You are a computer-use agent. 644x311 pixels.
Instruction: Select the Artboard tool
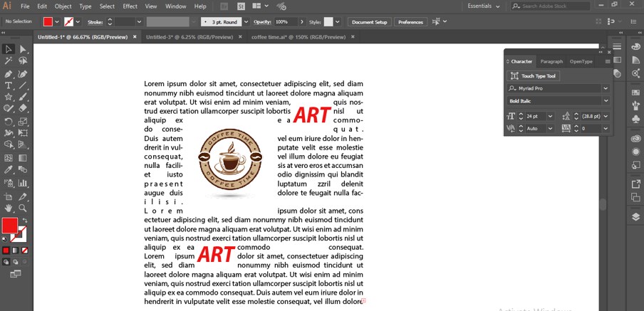(x=9, y=196)
